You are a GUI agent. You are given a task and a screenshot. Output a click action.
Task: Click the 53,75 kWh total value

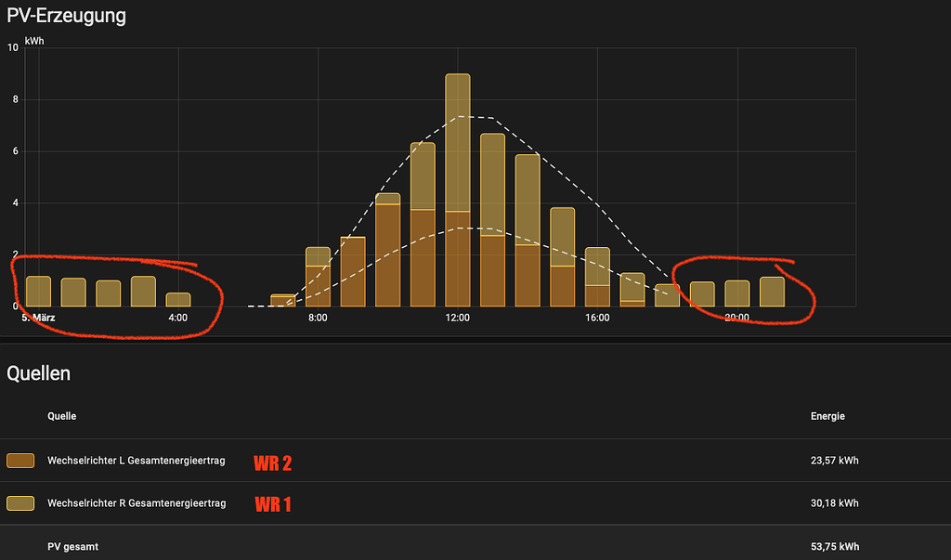click(x=832, y=546)
